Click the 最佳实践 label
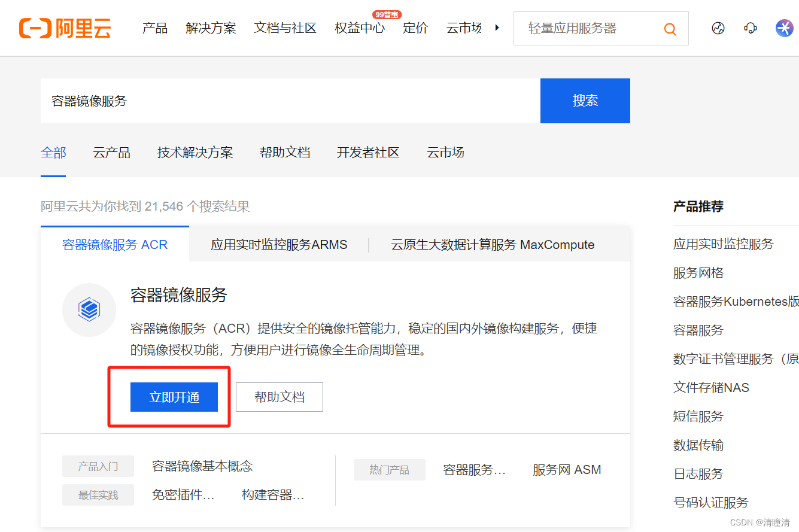This screenshot has width=799, height=532. pos(98,495)
